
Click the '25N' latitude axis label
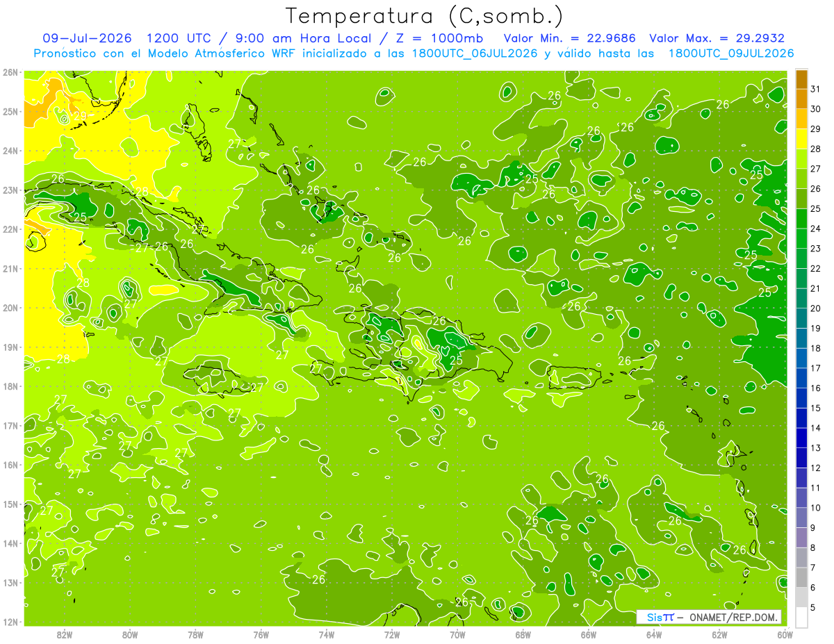point(10,111)
